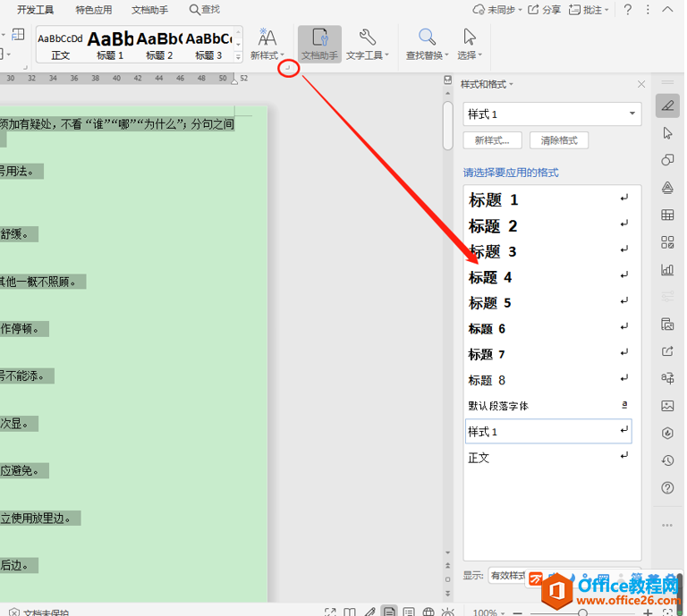Image resolution: width=687 pixels, height=616 pixels.
Task: Open the help circle icon in sidebar
Action: pyautogui.click(x=667, y=488)
